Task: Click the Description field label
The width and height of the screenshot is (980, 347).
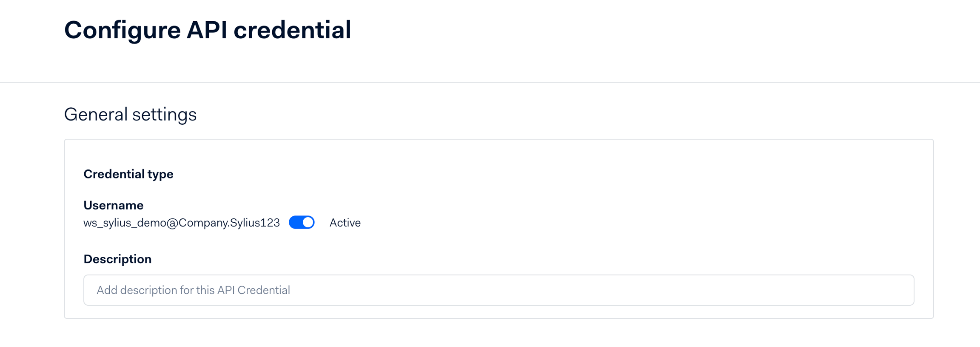Action: coord(117,259)
